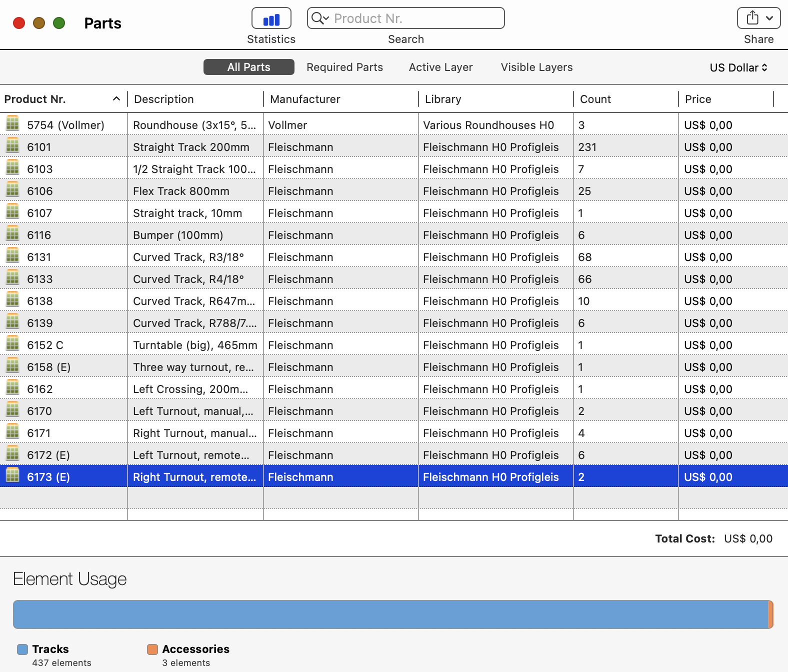Open the Statistics chart button
This screenshot has width=788, height=672.
pos(271,18)
